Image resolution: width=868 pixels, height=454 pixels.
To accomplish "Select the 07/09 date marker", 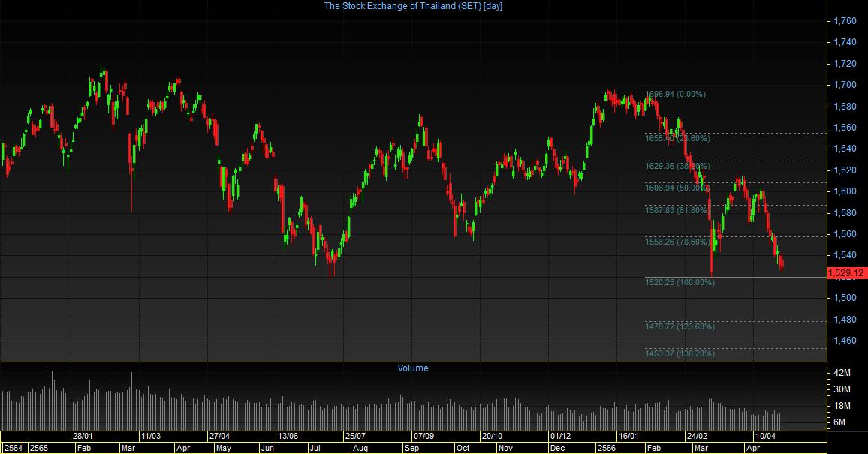I will 423,436.
